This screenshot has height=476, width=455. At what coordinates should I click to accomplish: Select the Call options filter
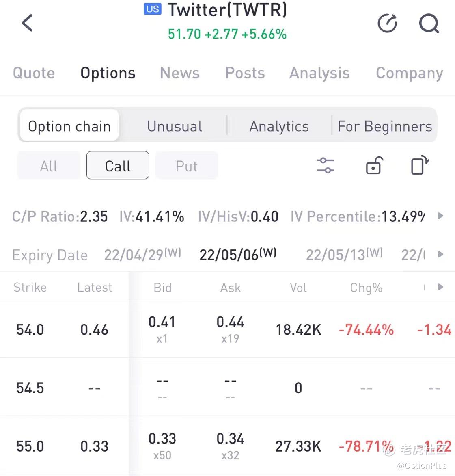118,166
